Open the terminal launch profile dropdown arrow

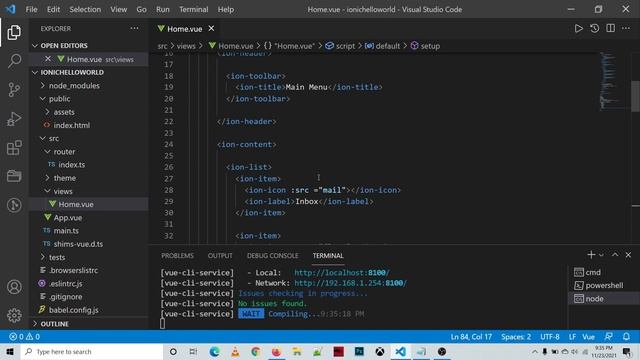[601, 255]
